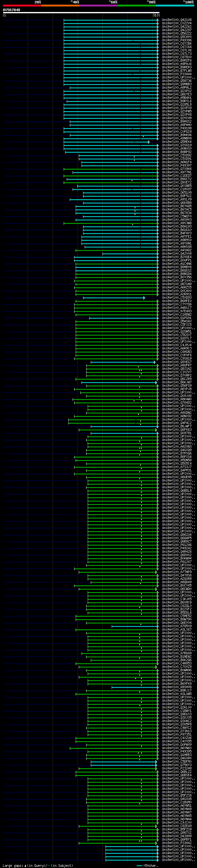This screenshot has width=197, height=868.
Task: Select hit label UniRef100_A6N1F4
Action: coord(177,162)
